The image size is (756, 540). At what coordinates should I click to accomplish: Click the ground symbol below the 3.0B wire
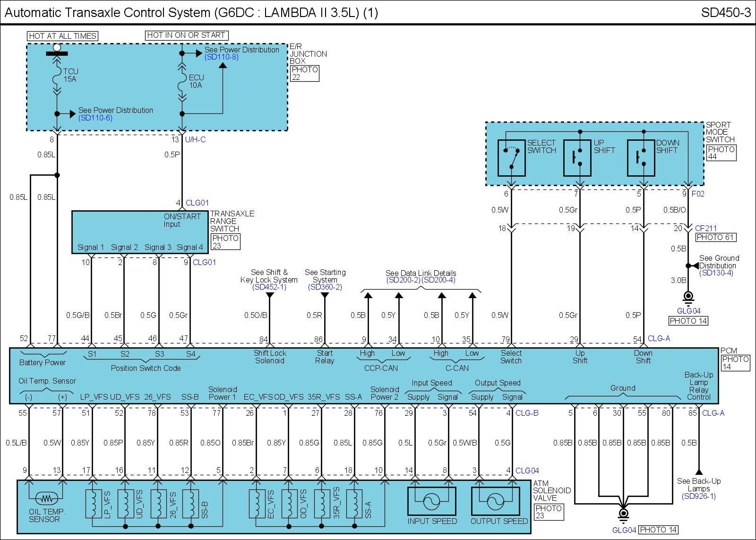[x=688, y=297]
